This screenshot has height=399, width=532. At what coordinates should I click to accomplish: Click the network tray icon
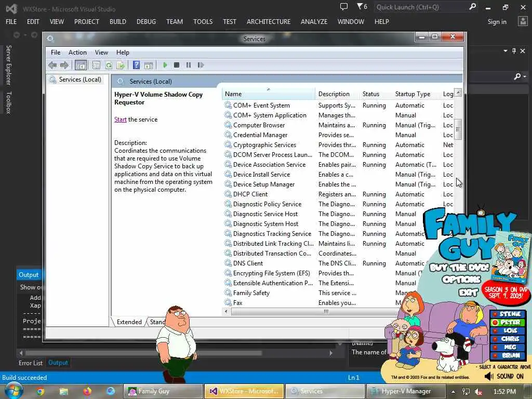point(466,392)
